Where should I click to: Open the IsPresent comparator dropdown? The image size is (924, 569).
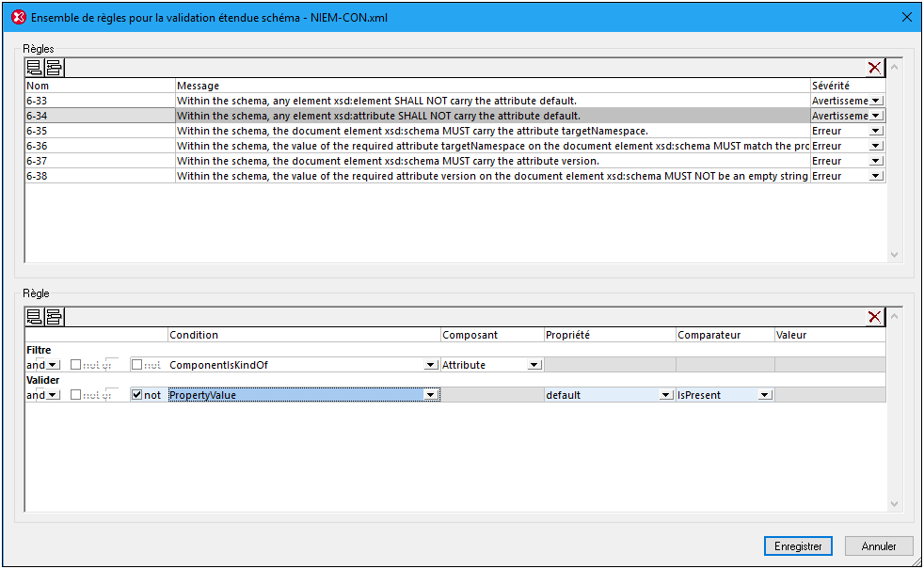tap(764, 395)
